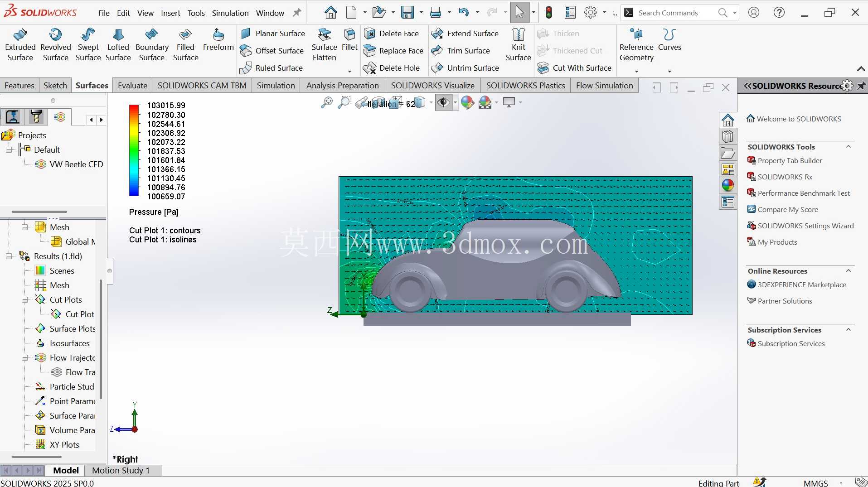Click the Cut With Surface tool
The image size is (868, 487).
pyautogui.click(x=574, y=68)
